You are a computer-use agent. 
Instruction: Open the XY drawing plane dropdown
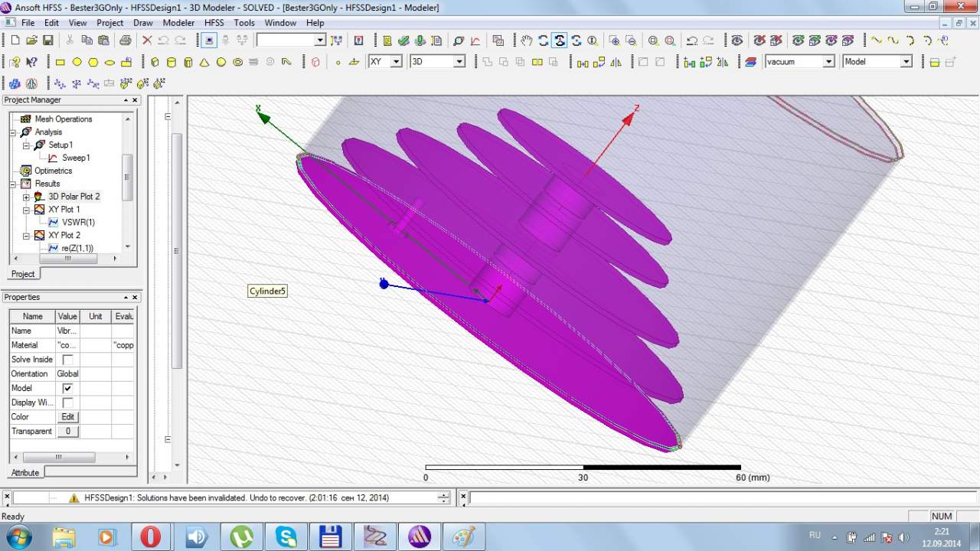coord(396,62)
